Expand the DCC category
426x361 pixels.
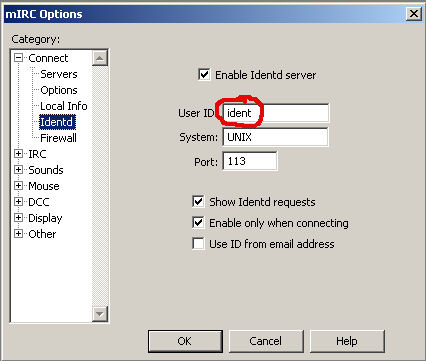[19, 202]
